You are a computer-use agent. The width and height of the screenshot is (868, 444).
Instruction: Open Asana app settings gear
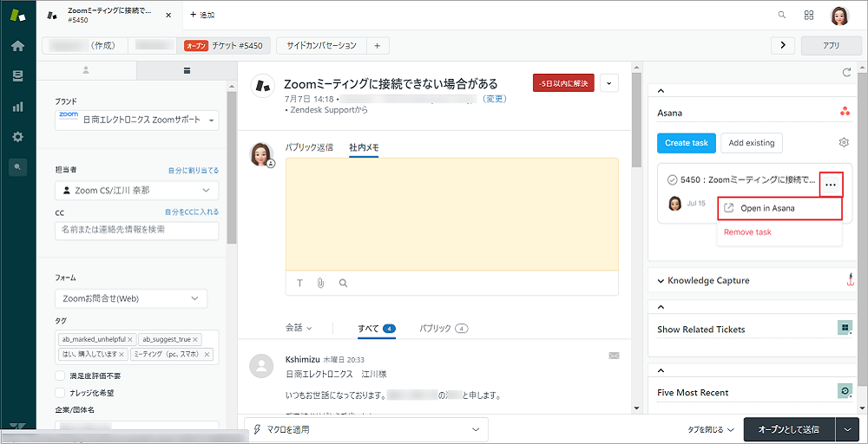pos(844,143)
